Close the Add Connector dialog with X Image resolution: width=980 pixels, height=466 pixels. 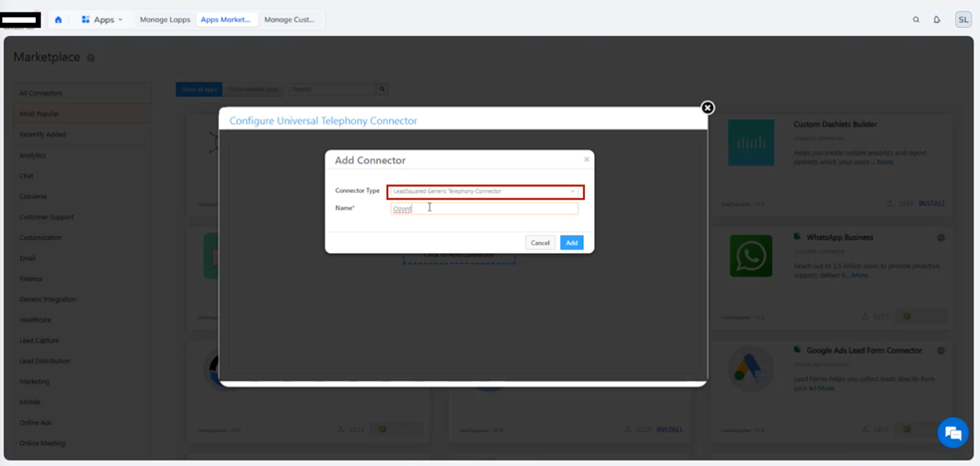(586, 159)
